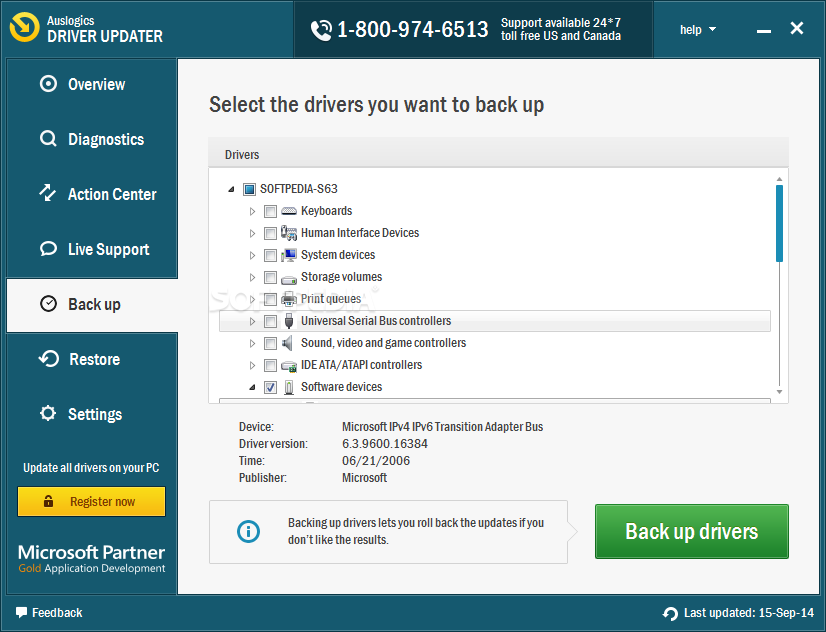This screenshot has height=632, width=826.
Task: Check the Print queues checkbox
Action: (x=270, y=299)
